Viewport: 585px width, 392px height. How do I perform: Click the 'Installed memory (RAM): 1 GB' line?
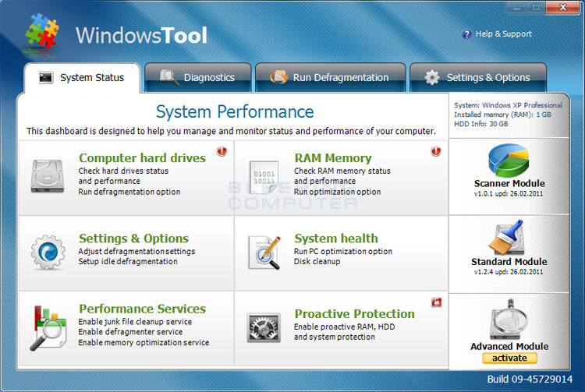(x=502, y=115)
